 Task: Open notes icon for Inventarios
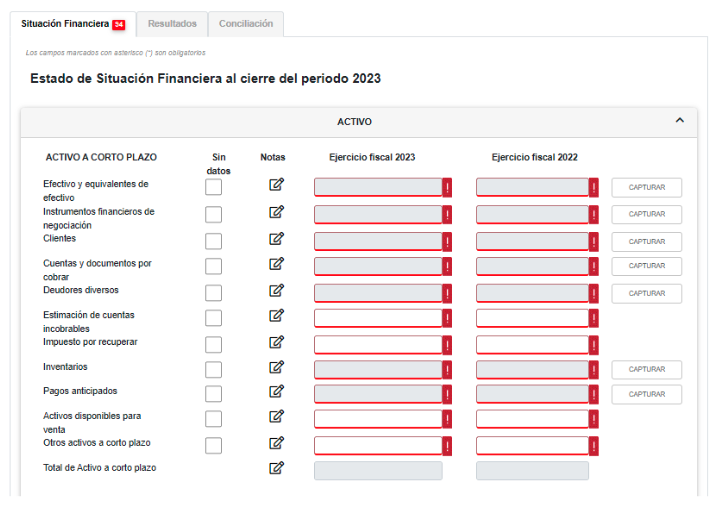tap(276, 367)
